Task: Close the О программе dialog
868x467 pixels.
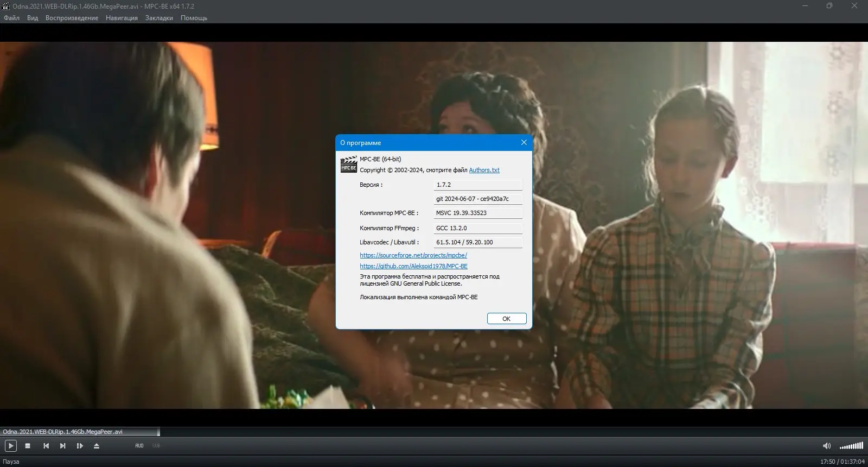Action: [x=524, y=142]
